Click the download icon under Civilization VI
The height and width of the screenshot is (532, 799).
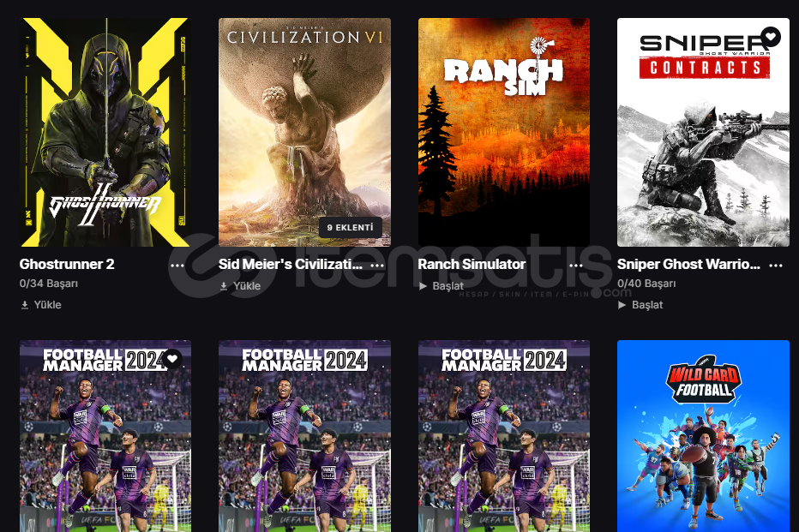[x=224, y=286]
